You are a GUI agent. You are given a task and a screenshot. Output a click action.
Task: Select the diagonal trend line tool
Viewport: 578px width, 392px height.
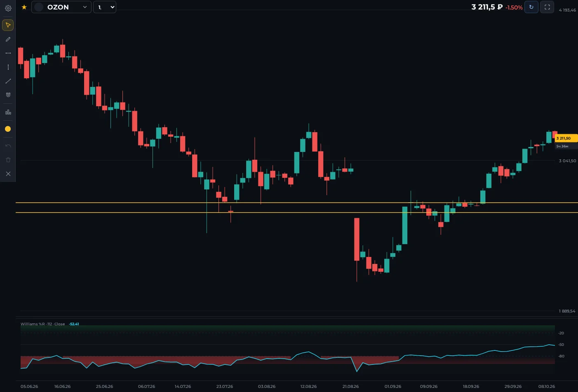[8, 81]
